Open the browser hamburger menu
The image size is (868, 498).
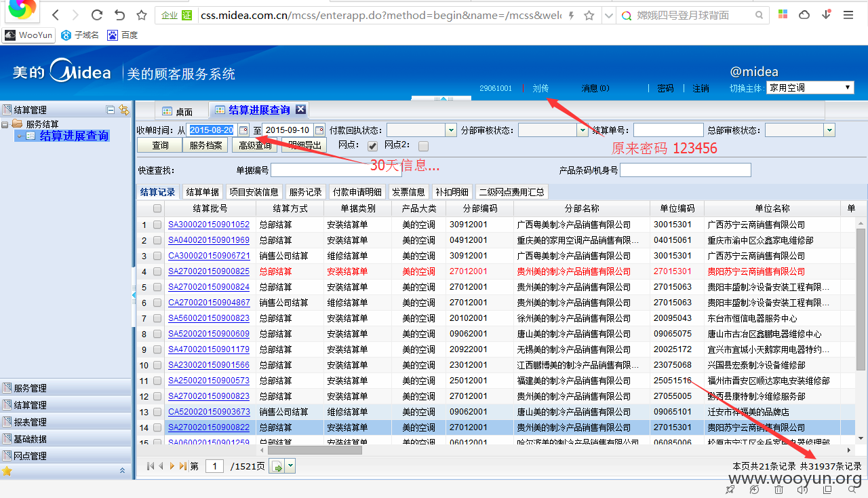pos(848,15)
